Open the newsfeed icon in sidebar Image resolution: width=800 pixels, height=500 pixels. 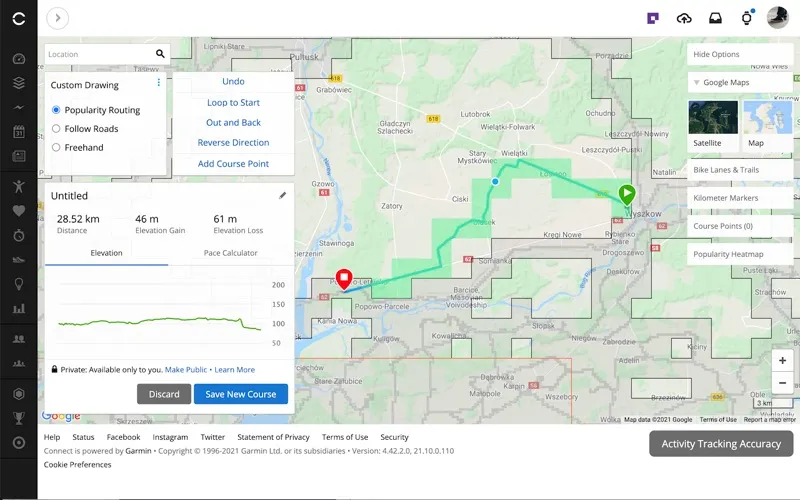click(19, 156)
